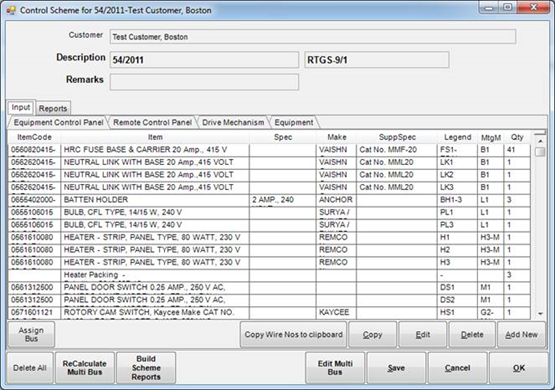This screenshot has height=390, width=555.
Task: Click the Legend column header
Action: click(458, 137)
